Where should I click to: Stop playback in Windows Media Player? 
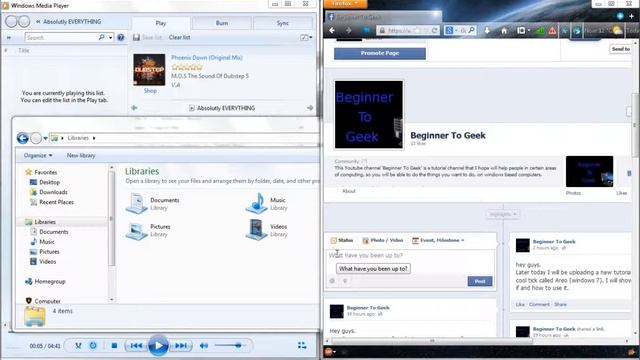coord(114,346)
